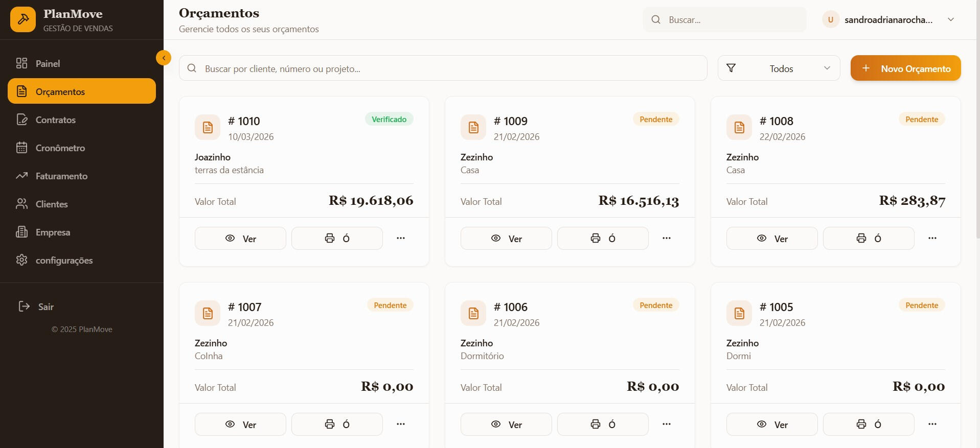Expand the user account dropdown menu
Image resolution: width=980 pixels, height=448 pixels.
950,20
